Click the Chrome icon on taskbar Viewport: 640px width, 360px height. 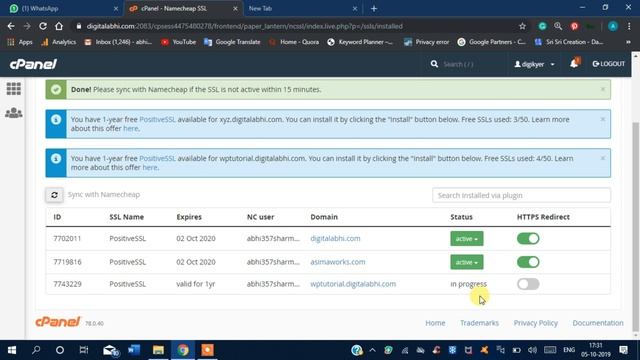click(x=183, y=350)
